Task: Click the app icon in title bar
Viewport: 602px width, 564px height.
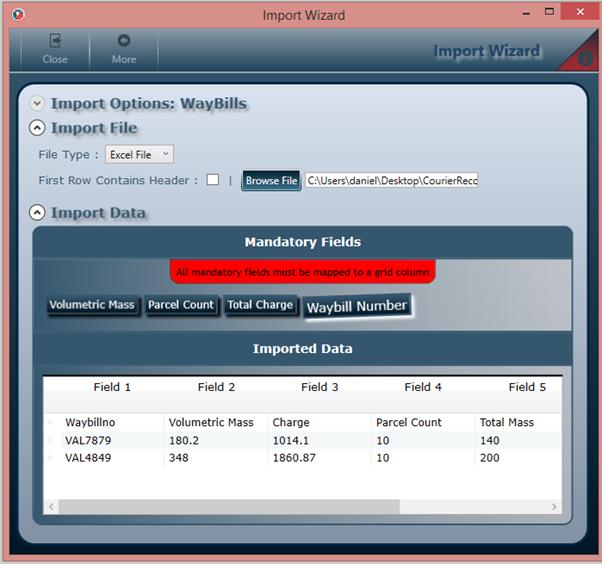Action: [17, 15]
